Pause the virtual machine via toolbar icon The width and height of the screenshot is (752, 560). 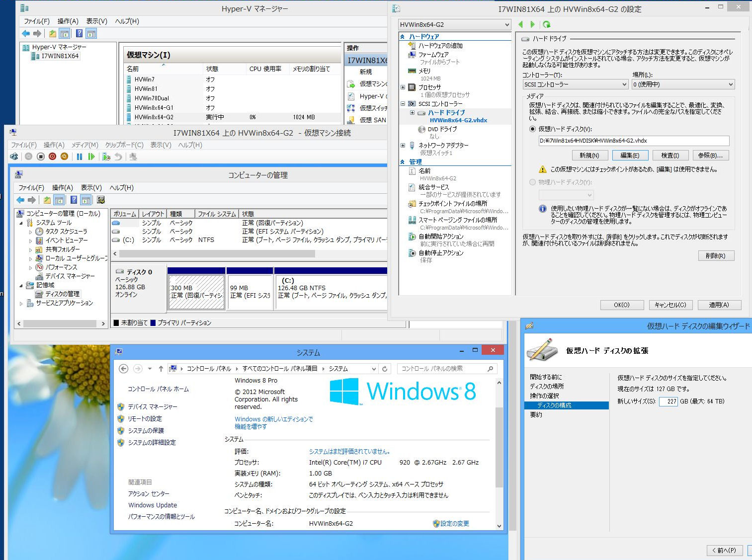pyautogui.click(x=79, y=157)
